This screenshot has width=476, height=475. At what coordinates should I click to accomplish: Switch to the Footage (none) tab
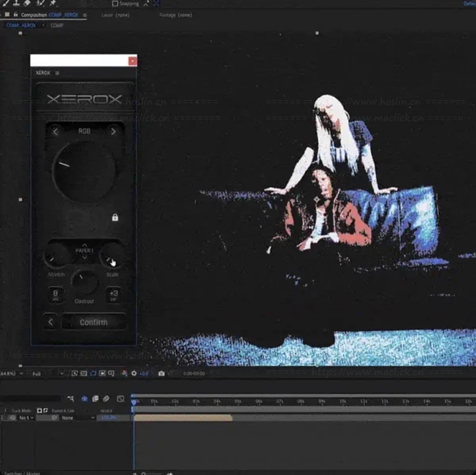tap(175, 15)
